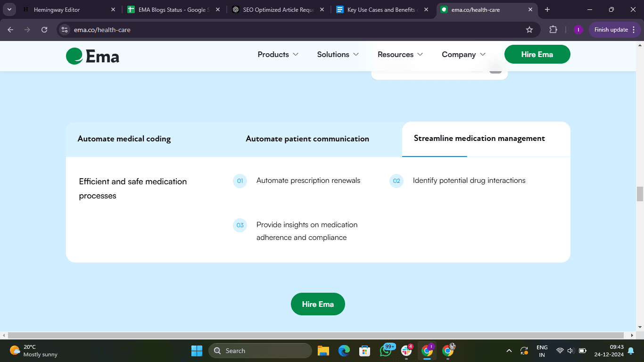Click 'Provide insights on medication adherence' text
644x362 pixels.
pyautogui.click(x=307, y=231)
